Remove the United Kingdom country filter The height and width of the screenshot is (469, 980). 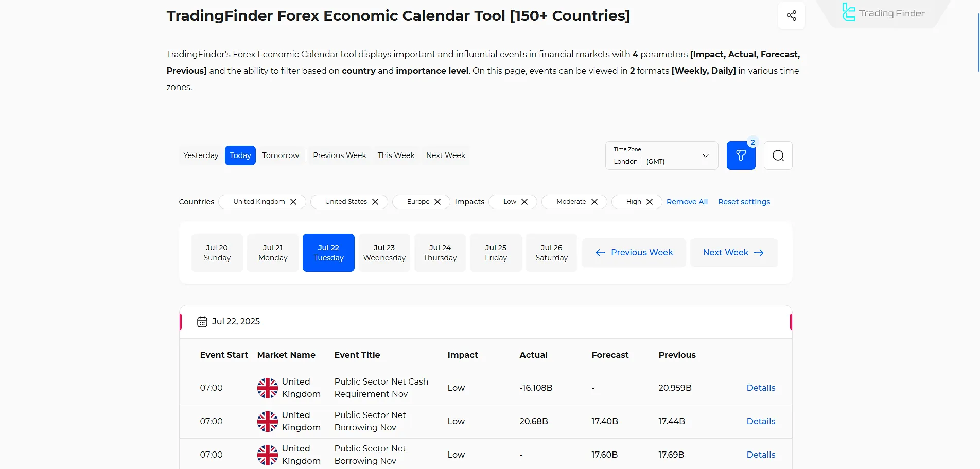[x=293, y=202]
